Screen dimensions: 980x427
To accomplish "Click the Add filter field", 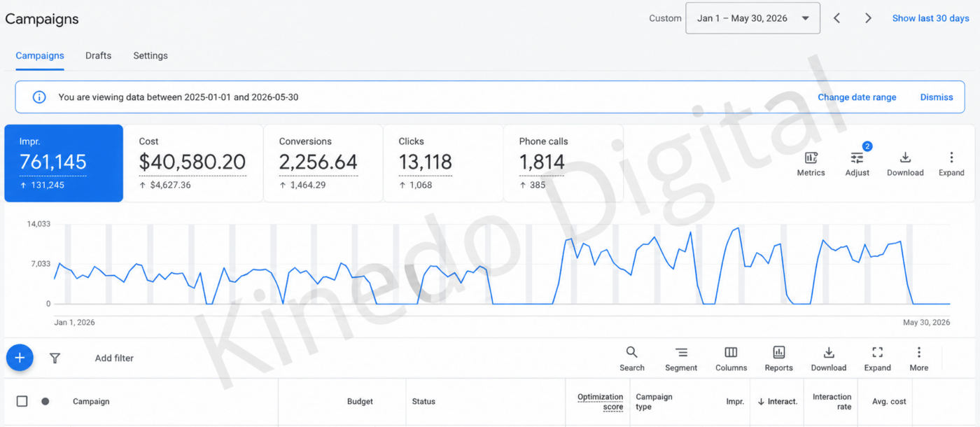I will click(x=114, y=358).
